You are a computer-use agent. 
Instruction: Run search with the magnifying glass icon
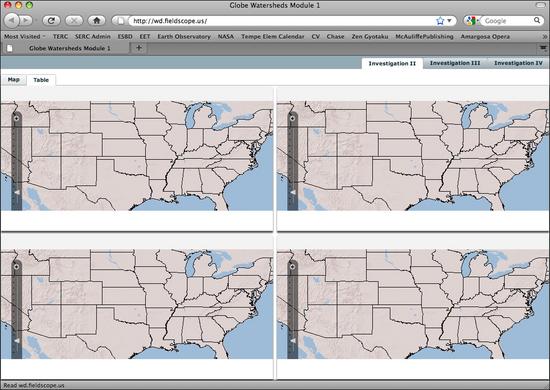(x=537, y=20)
